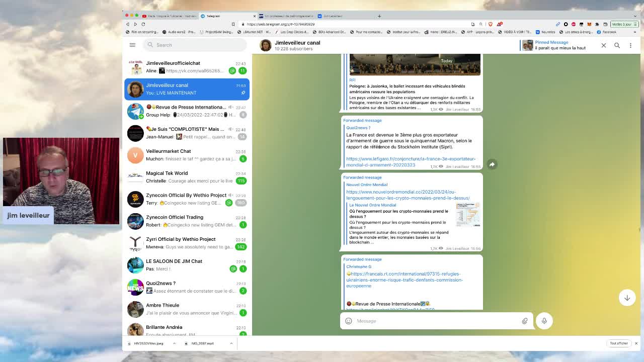This screenshot has height=362, width=644.
Task: Click Tout afficher downloads button
Action: click(619, 343)
